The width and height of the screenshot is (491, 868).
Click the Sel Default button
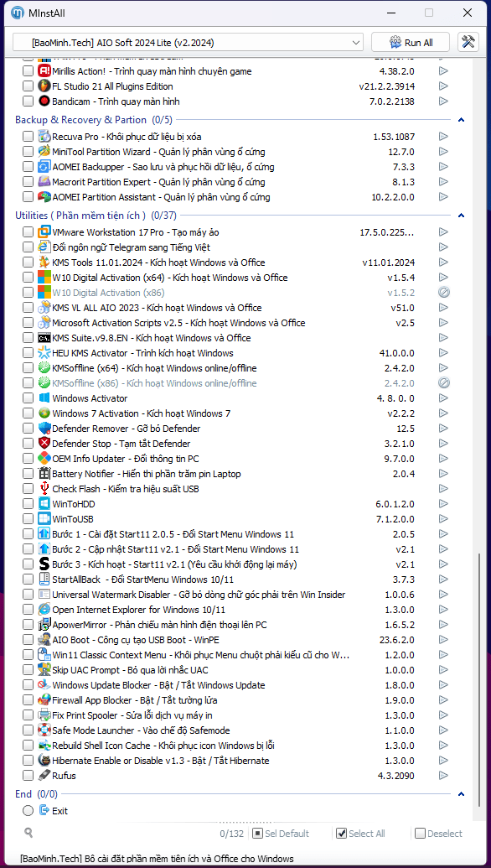point(281,833)
